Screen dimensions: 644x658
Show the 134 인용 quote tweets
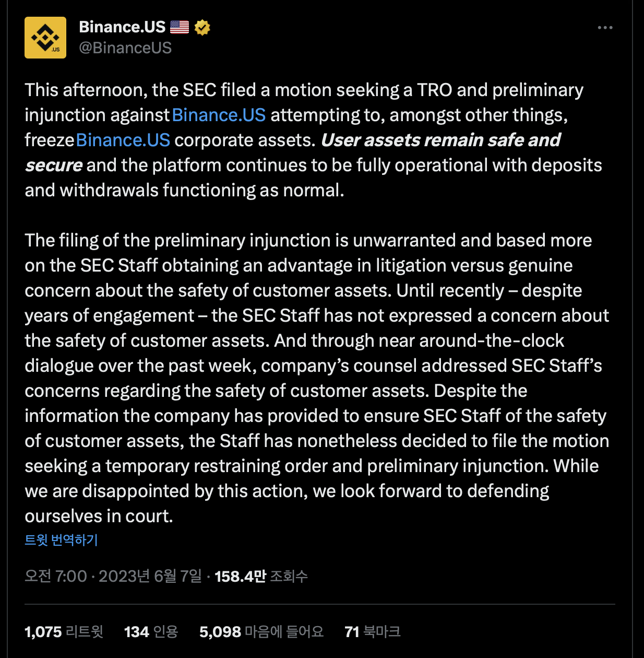click(151, 632)
